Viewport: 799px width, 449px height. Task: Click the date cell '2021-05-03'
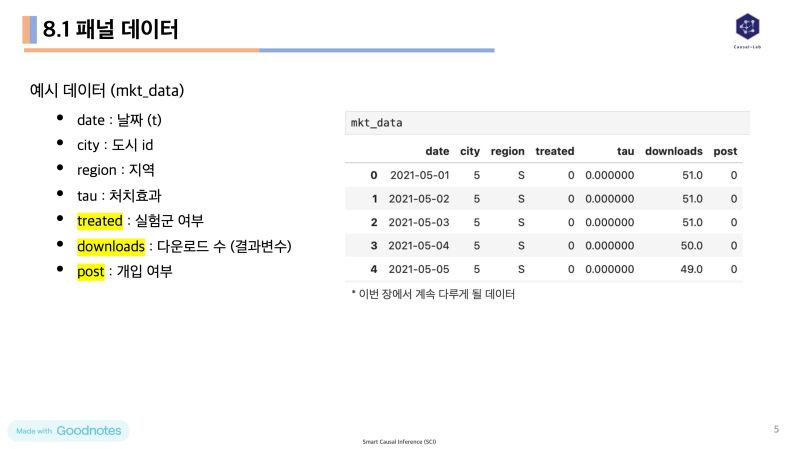419,222
